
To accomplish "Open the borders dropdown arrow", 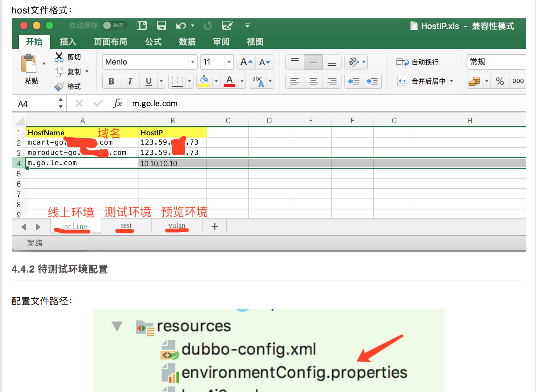I will 189,81.
